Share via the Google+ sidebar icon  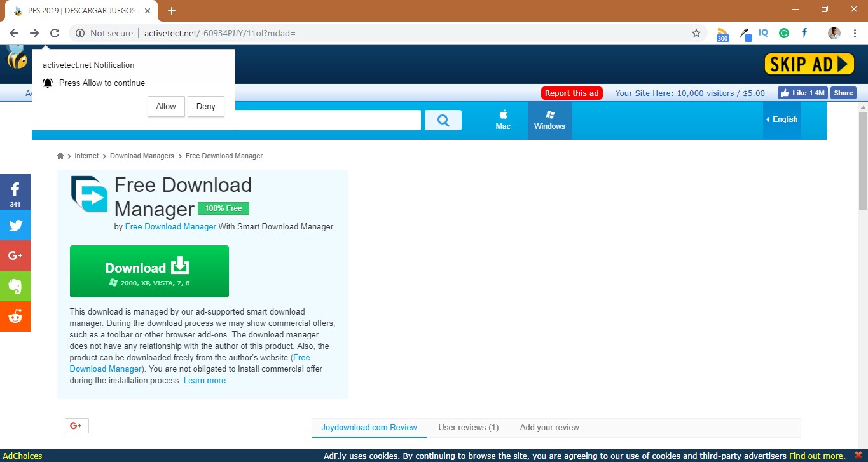click(15, 255)
